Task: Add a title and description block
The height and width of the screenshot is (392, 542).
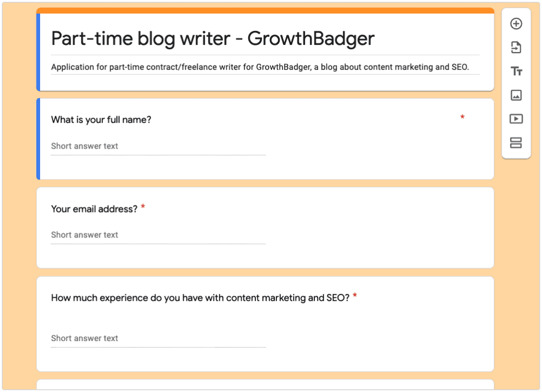Action: 516,72
